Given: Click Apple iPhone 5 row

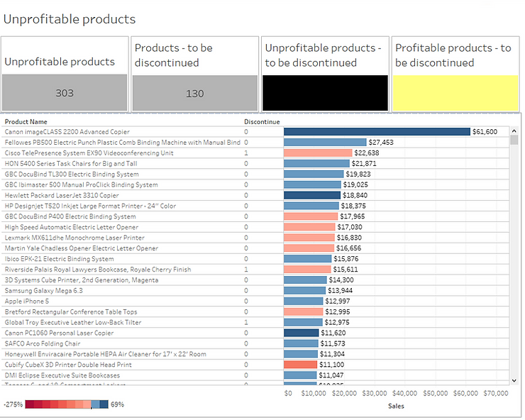Looking at the screenshot, I should point(27,301).
